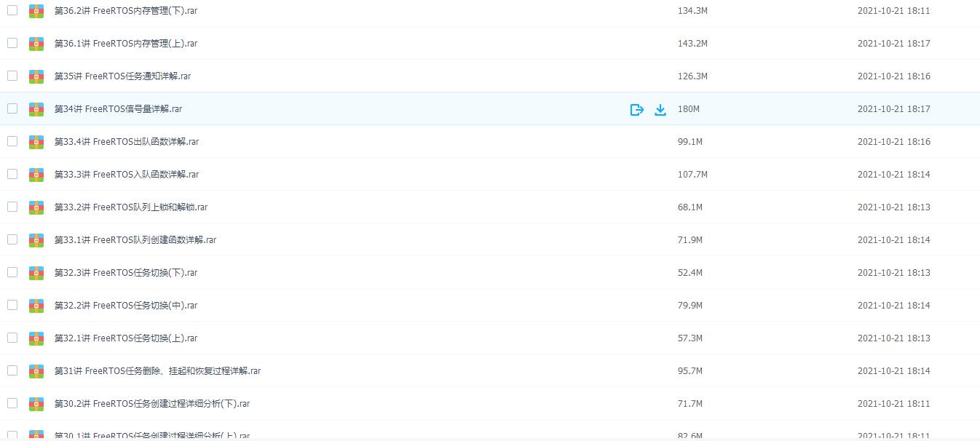
Task: Click the RAR archive icon for 第32.1讲 任务切换(上)
Action: pos(36,338)
